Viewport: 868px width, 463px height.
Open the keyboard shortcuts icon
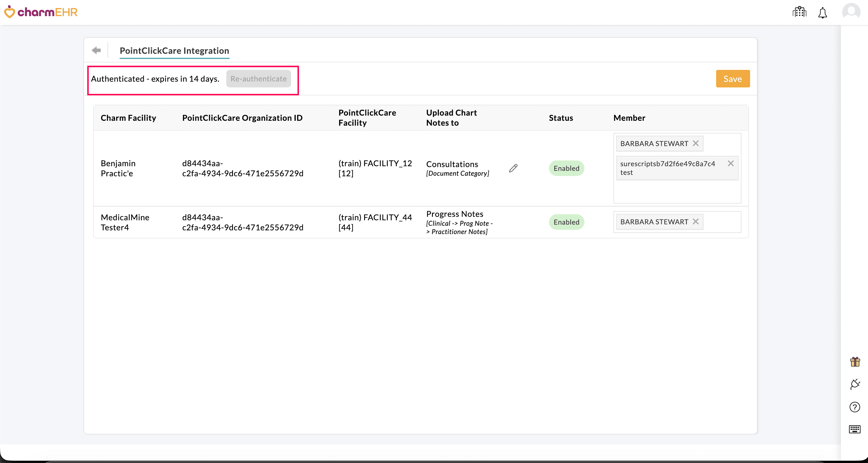[855, 429]
